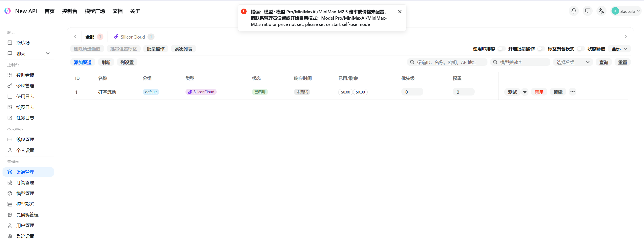Toggle the 使用ID排序 switch
The image size is (644, 252).
(501, 49)
